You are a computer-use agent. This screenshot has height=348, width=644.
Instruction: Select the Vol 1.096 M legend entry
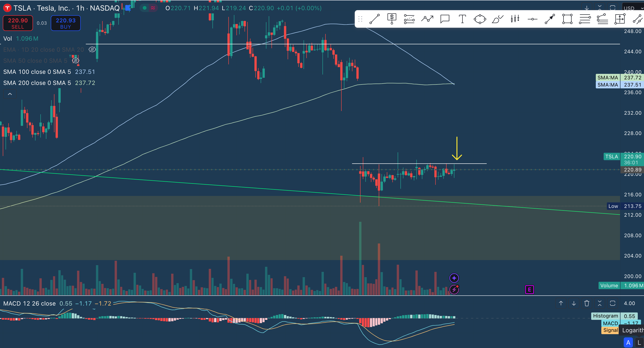(x=21, y=39)
